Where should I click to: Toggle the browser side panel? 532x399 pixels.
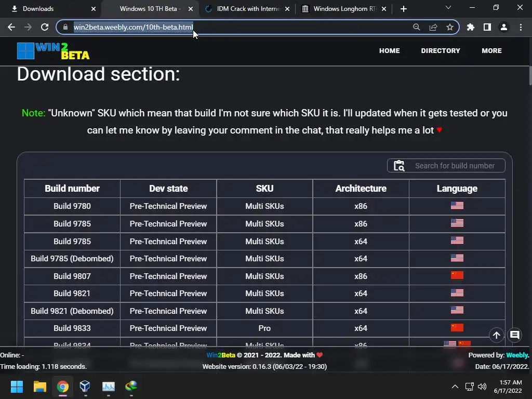(x=487, y=27)
